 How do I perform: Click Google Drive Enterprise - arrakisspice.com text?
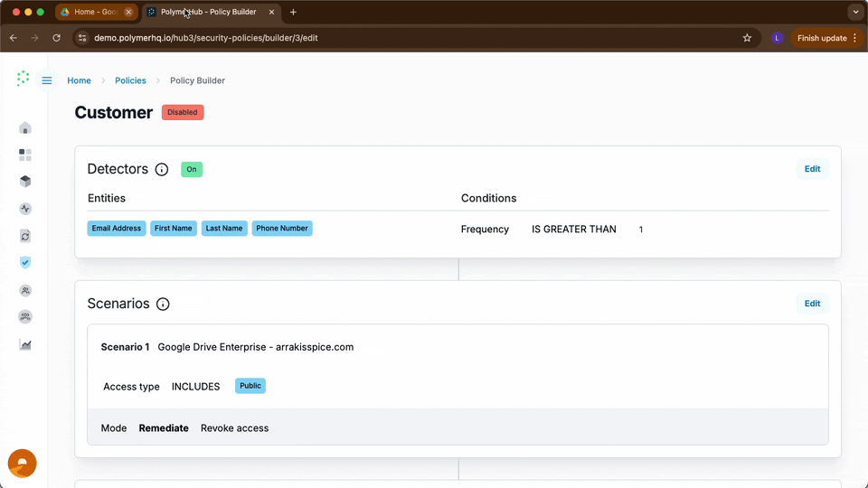(x=256, y=347)
